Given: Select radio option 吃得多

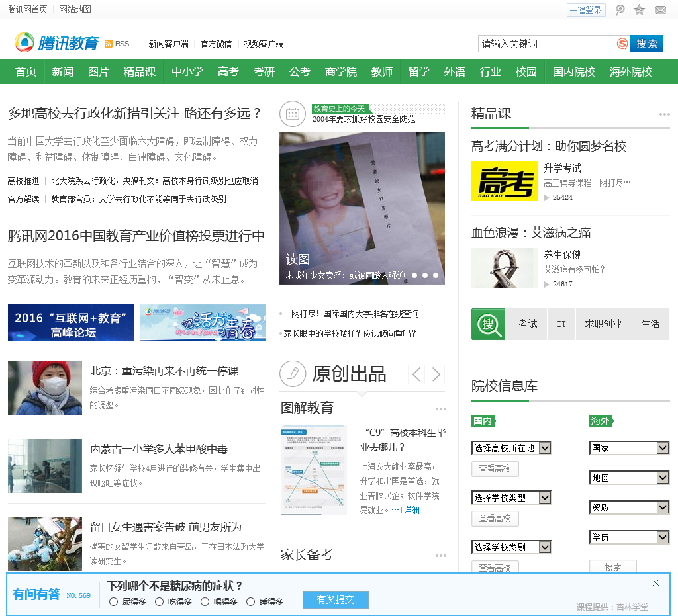Looking at the screenshot, I should pyautogui.click(x=159, y=601).
